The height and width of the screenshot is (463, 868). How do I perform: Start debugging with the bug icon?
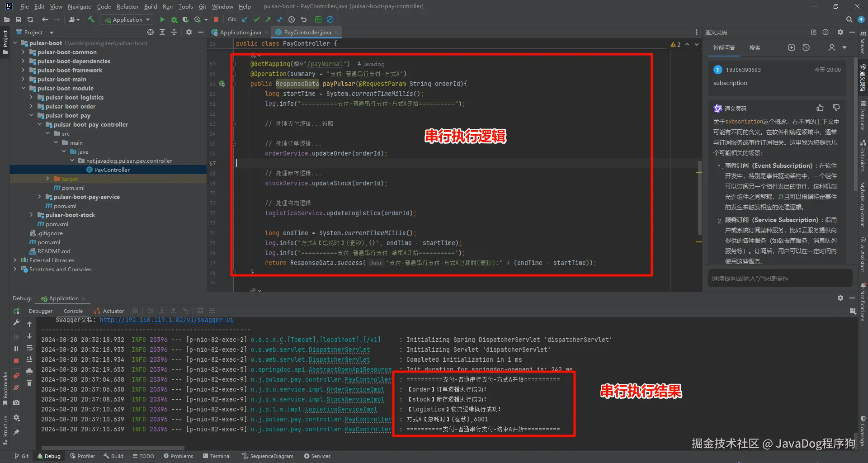[174, 19]
